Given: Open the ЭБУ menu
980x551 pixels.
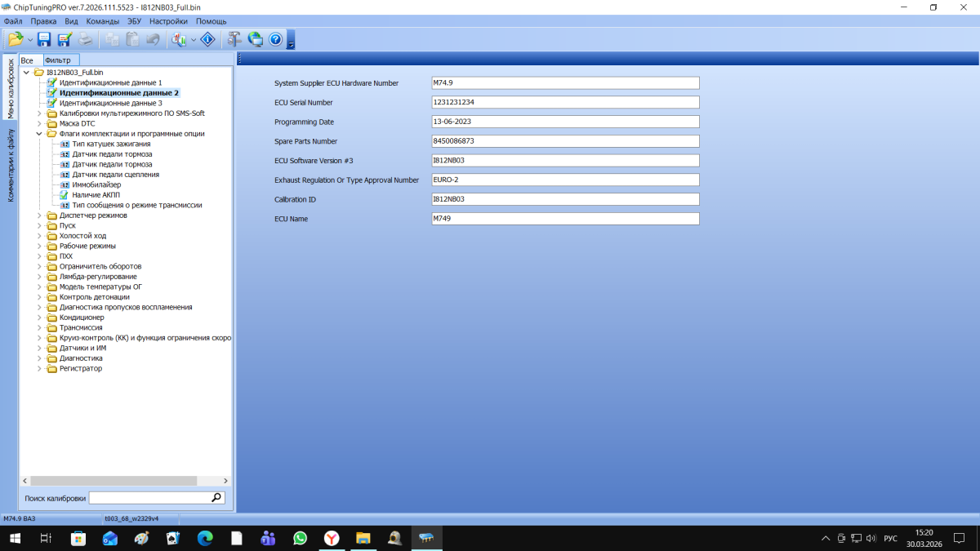Looking at the screenshot, I should point(134,21).
